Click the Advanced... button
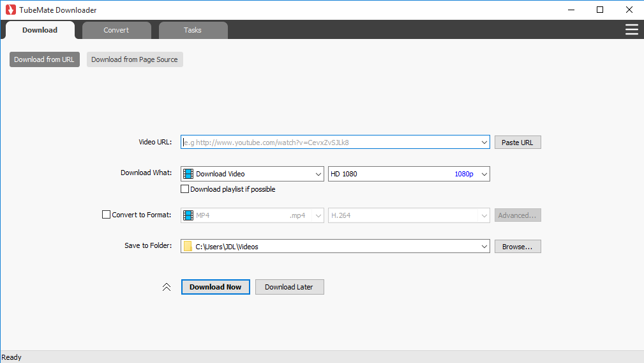The width and height of the screenshot is (644, 363). click(518, 215)
